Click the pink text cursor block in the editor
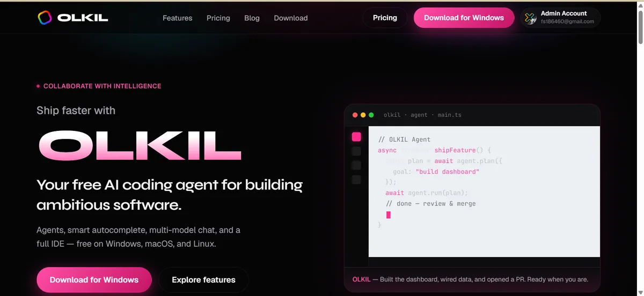This screenshot has width=644, height=296. 389,214
